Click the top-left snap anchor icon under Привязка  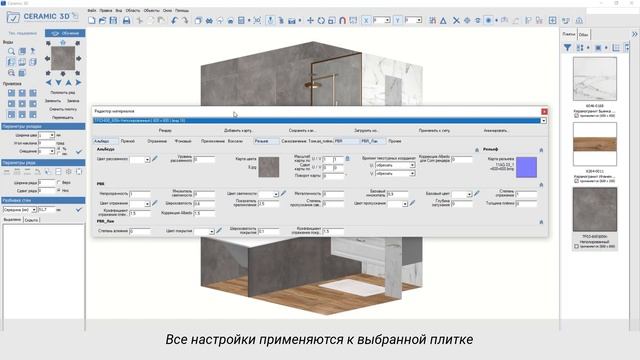tap(11, 93)
